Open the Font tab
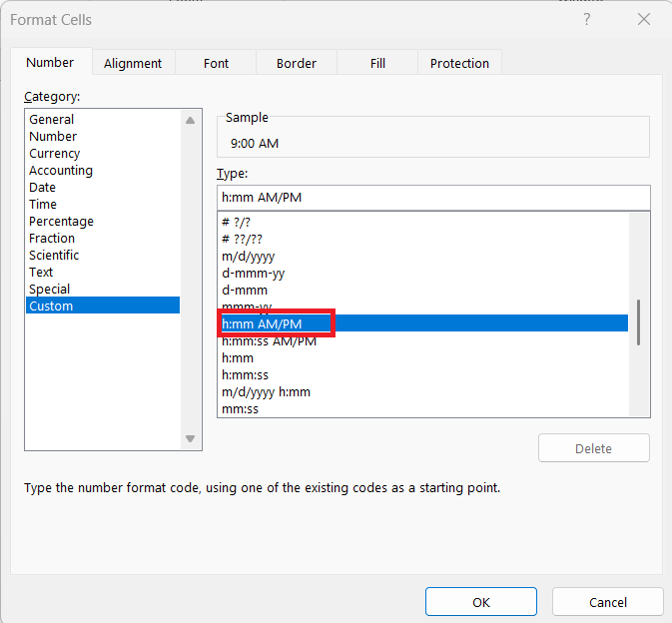Image resolution: width=672 pixels, height=623 pixels. tap(216, 64)
